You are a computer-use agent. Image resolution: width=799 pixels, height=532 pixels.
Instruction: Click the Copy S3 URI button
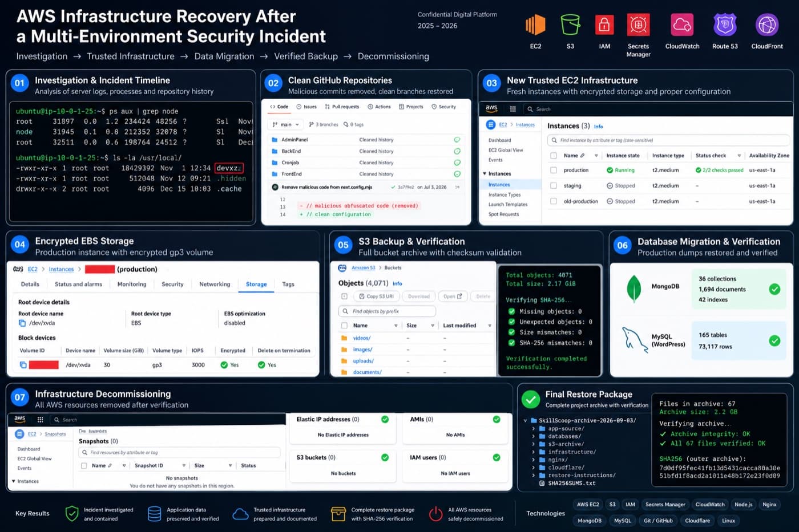click(x=377, y=297)
